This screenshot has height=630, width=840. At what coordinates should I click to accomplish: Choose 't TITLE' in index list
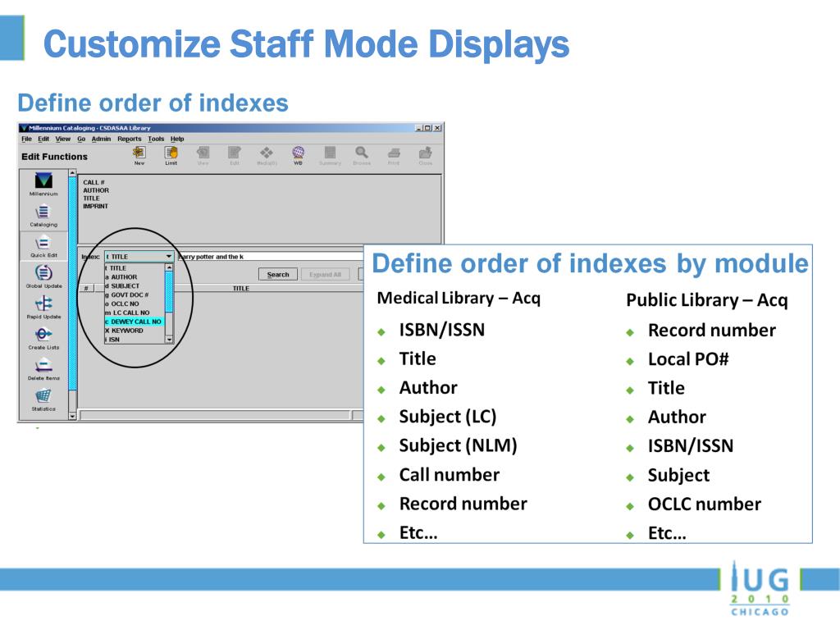click(135, 268)
